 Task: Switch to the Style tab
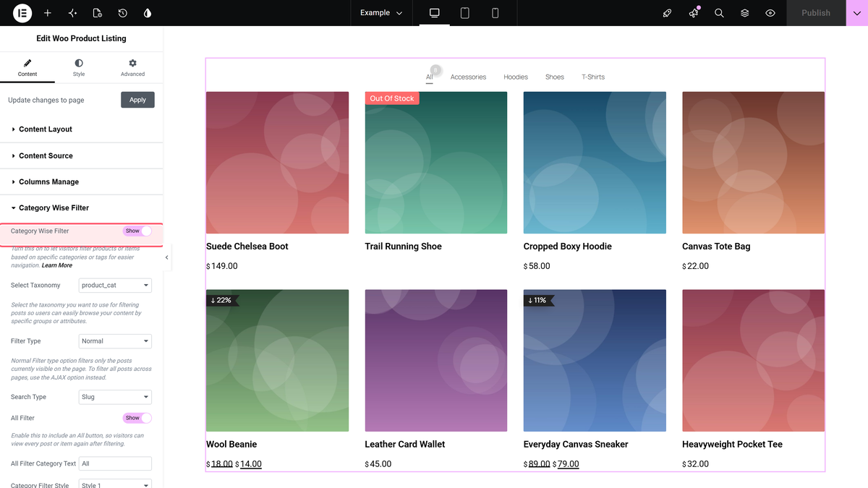click(79, 69)
